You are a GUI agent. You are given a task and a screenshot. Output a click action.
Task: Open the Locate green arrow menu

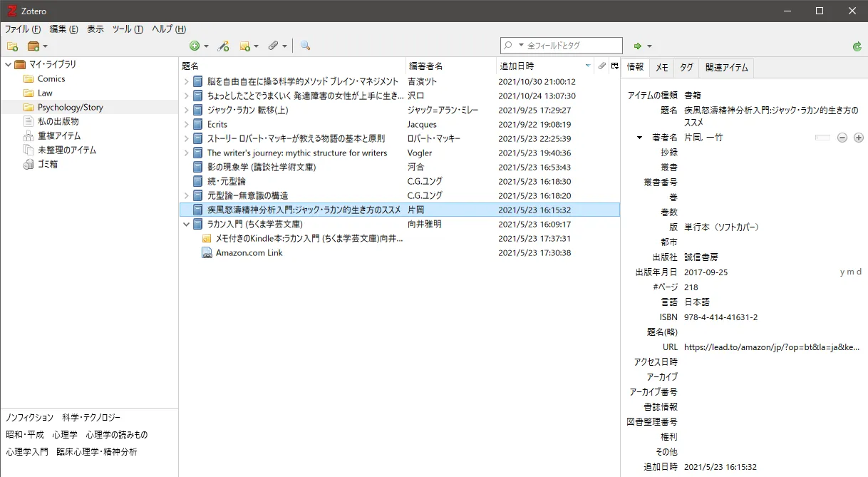(x=642, y=46)
